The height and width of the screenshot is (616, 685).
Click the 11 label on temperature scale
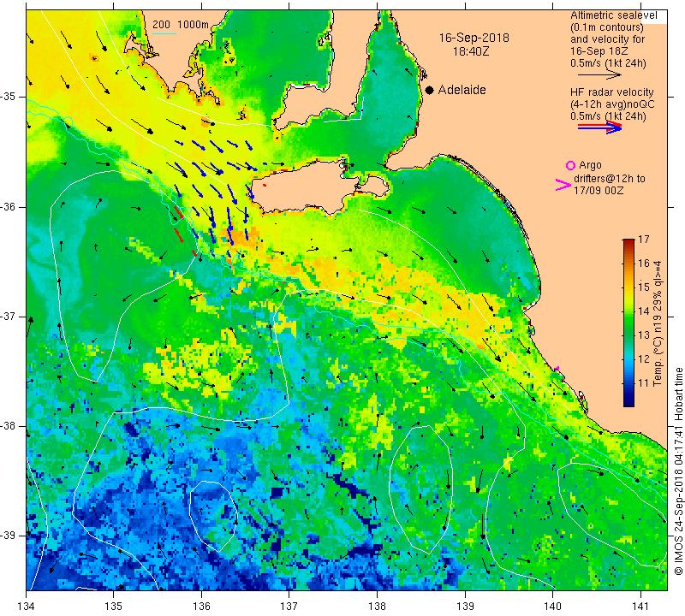click(644, 383)
